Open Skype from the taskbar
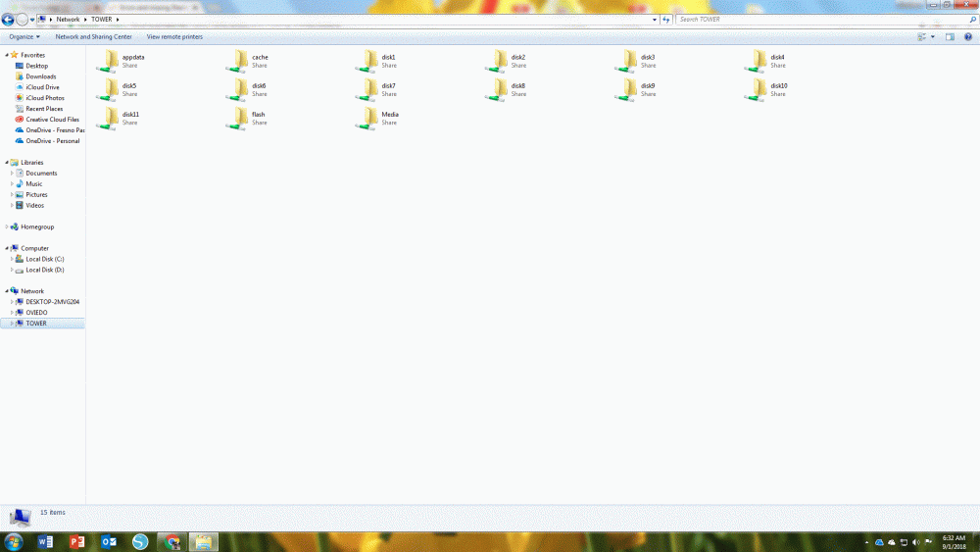 pyautogui.click(x=140, y=541)
